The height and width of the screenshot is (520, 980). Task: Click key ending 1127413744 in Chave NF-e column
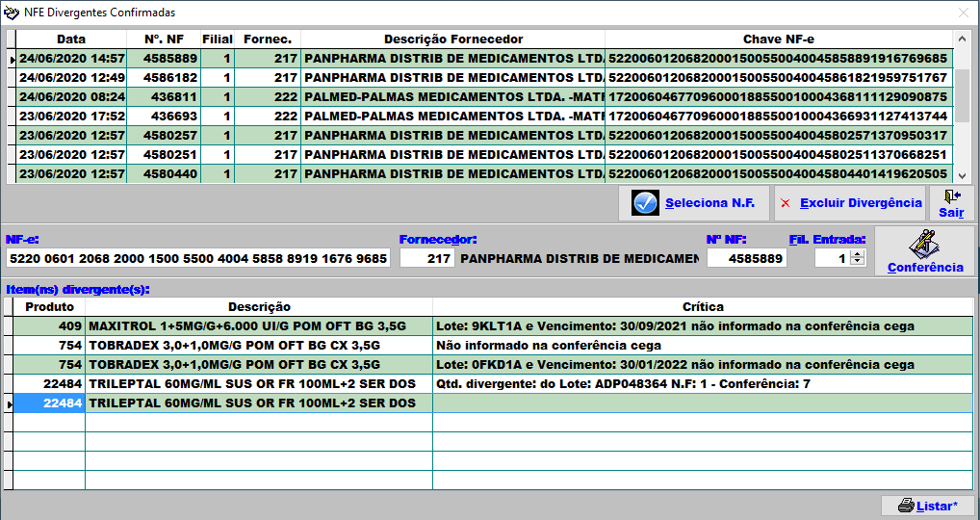pos(778,117)
